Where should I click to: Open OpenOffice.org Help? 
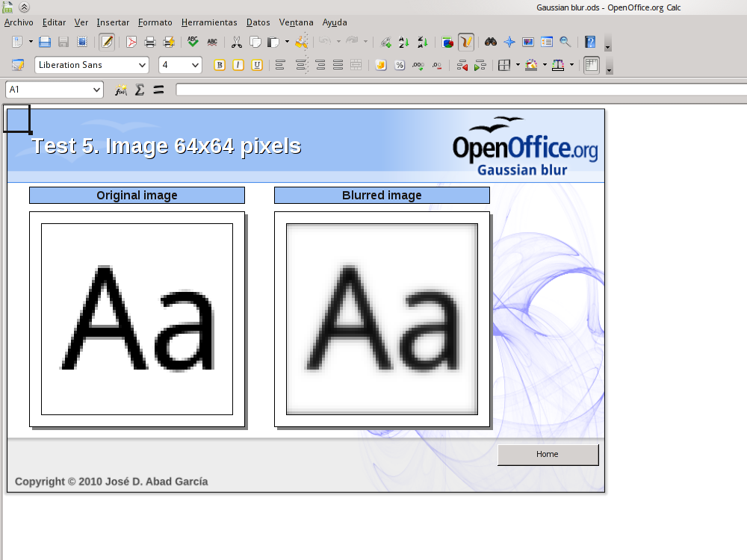(590, 42)
